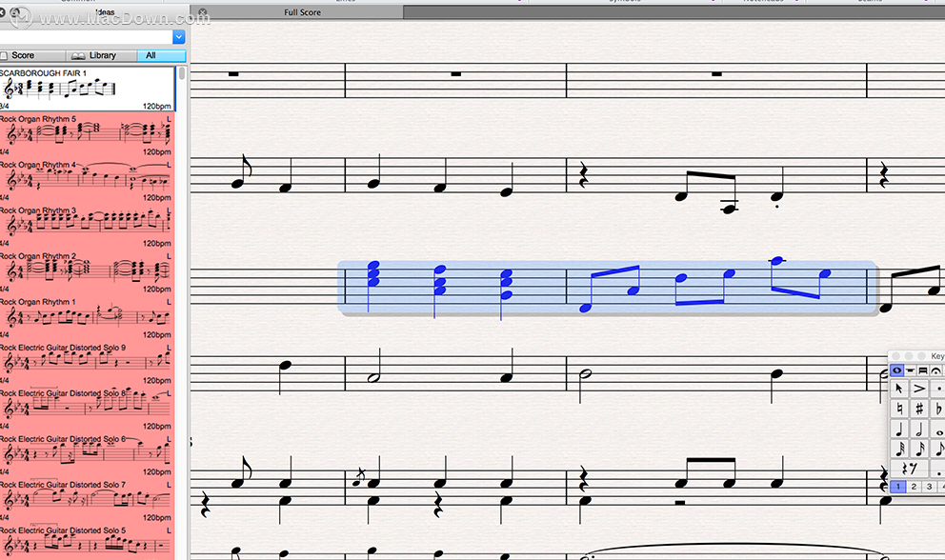Show Library ideas only
945x560 pixels.
pyautogui.click(x=101, y=55)
